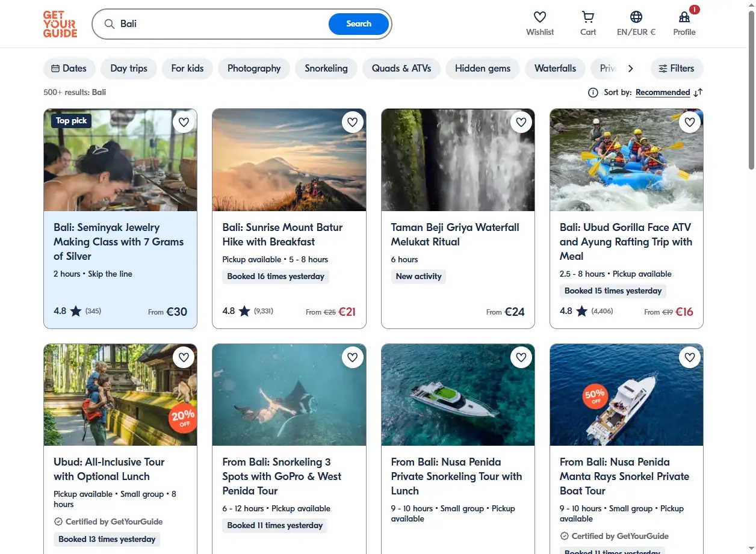The height and width of the screenshot is (554, 756).
Task: Click the 'Booked 15 times yesterday' label
Action: point(613,291)
